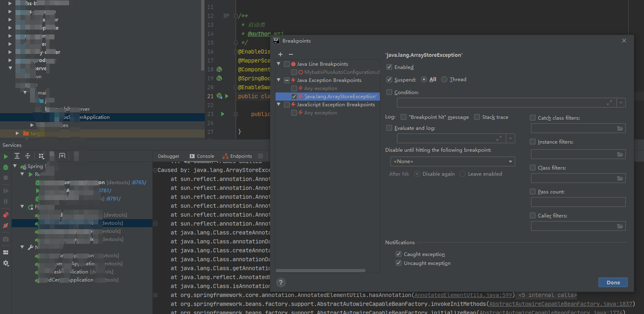
Task: Check Stack trace log option
Action: click(477, 117)
